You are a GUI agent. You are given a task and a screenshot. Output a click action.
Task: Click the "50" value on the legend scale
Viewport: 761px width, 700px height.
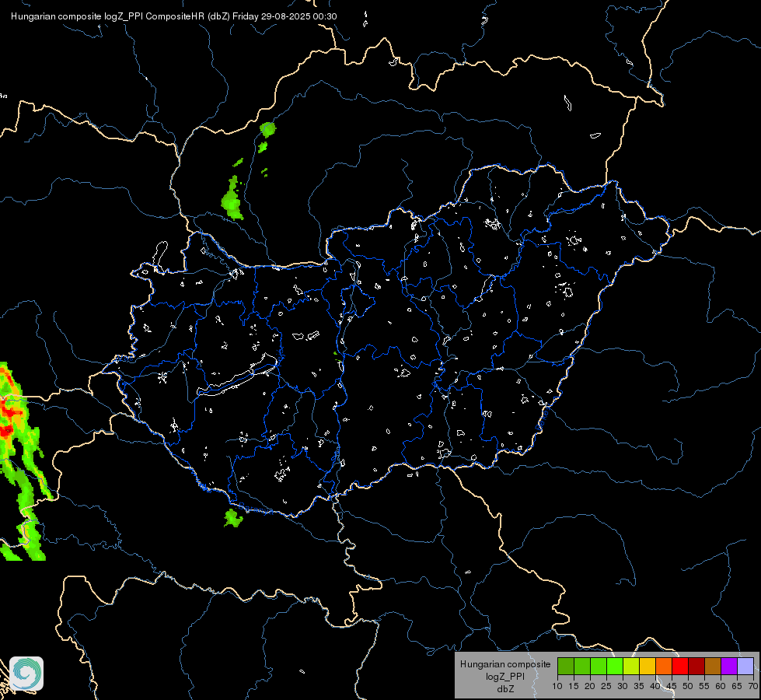688,687
